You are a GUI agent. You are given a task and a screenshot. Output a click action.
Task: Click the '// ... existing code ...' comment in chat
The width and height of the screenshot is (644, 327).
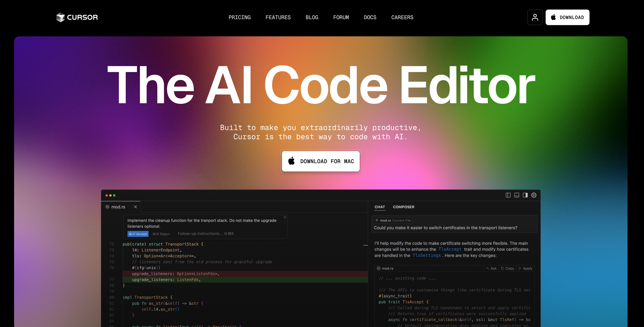407,278
